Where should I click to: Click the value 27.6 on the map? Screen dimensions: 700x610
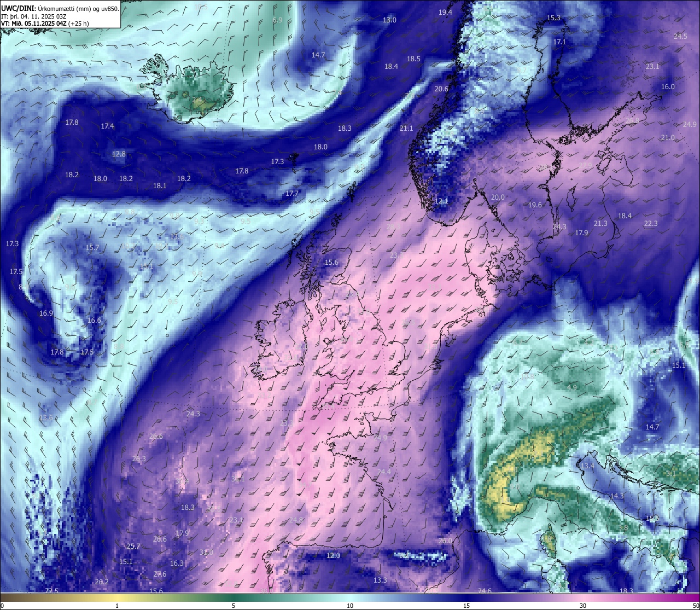160,574
